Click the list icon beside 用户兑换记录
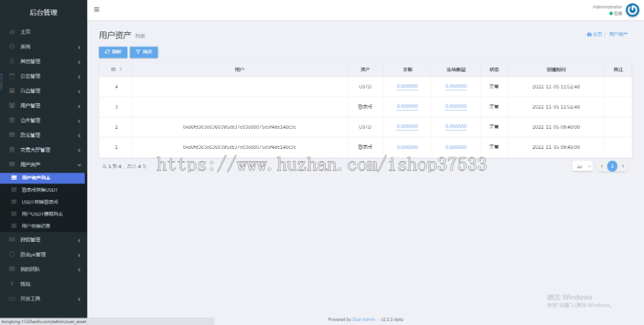 pyautogui.click(x=14, y=225)
